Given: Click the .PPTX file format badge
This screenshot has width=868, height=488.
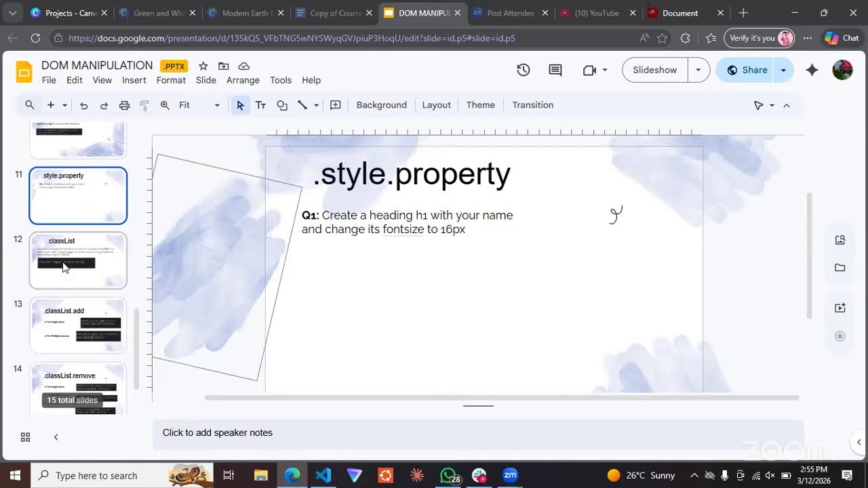Looking at the screenshot, I should coord(174,66).
